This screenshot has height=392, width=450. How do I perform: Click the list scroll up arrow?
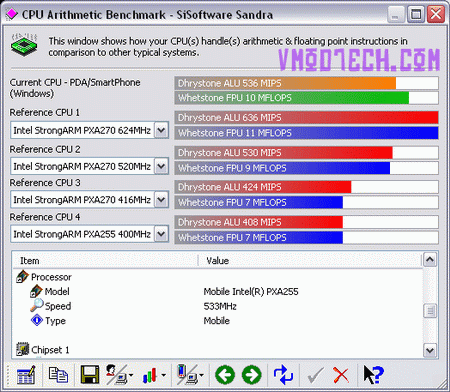coord(430,260)
